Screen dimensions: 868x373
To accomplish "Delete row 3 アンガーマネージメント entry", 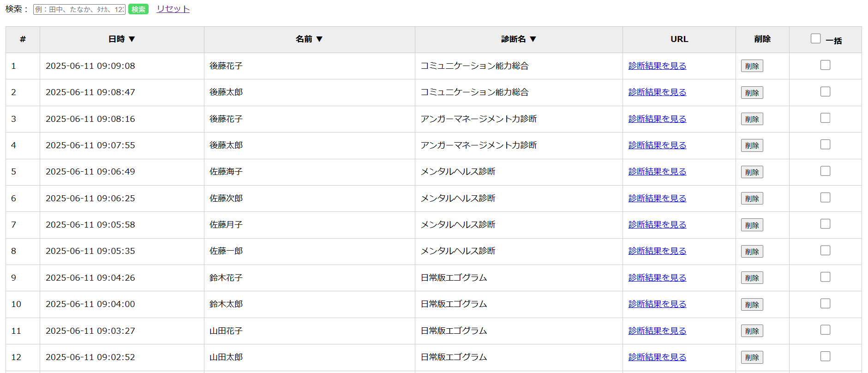I will pos(752,119).
